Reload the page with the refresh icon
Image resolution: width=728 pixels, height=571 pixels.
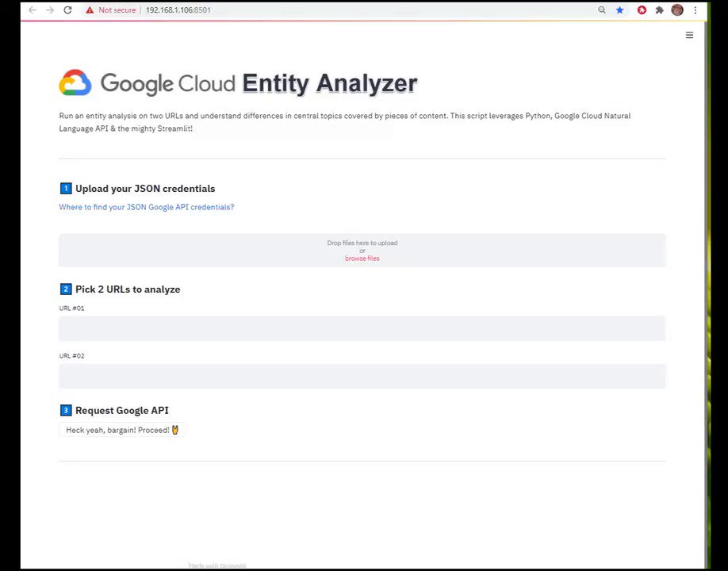coord(67,10)
